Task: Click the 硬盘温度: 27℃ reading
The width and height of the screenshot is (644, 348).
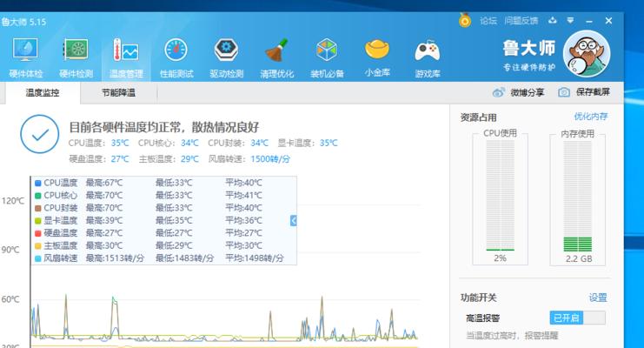Action: [x=98, y=159]
